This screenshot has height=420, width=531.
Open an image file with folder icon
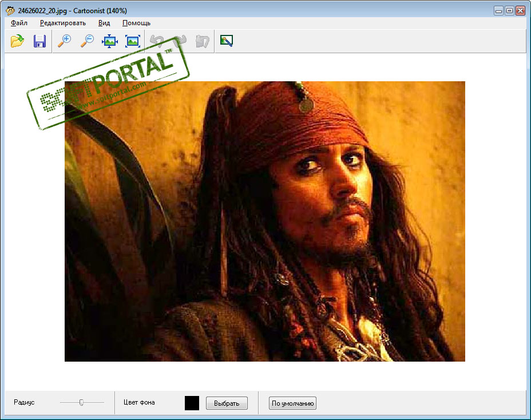[x=17, y=41]
